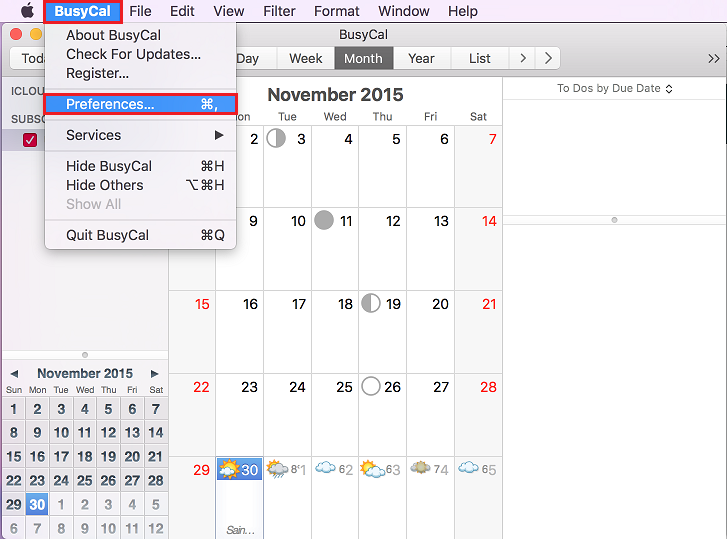Go to next month in mini calendar
This screenshot has height=539, width=727.
[154, 374]
